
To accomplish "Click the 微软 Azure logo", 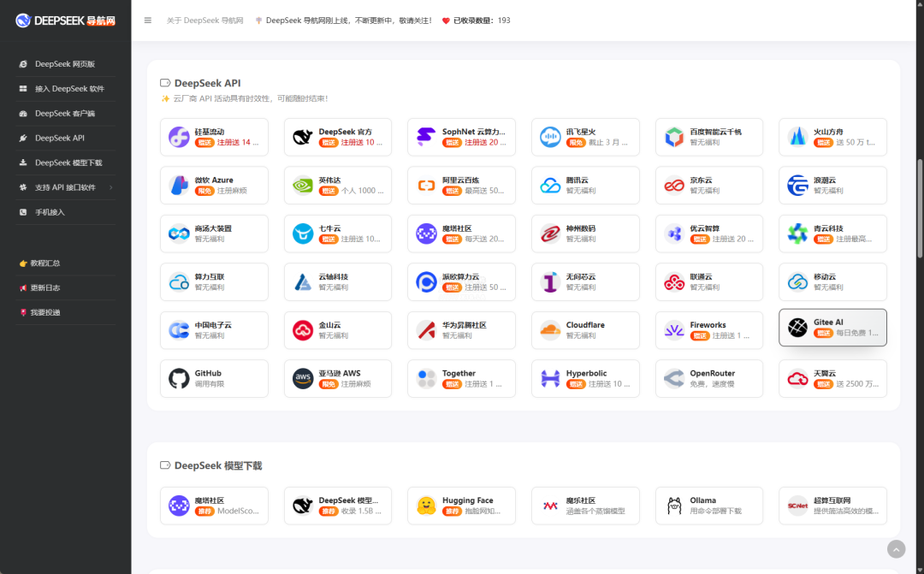I will click(x=179, y=185).
